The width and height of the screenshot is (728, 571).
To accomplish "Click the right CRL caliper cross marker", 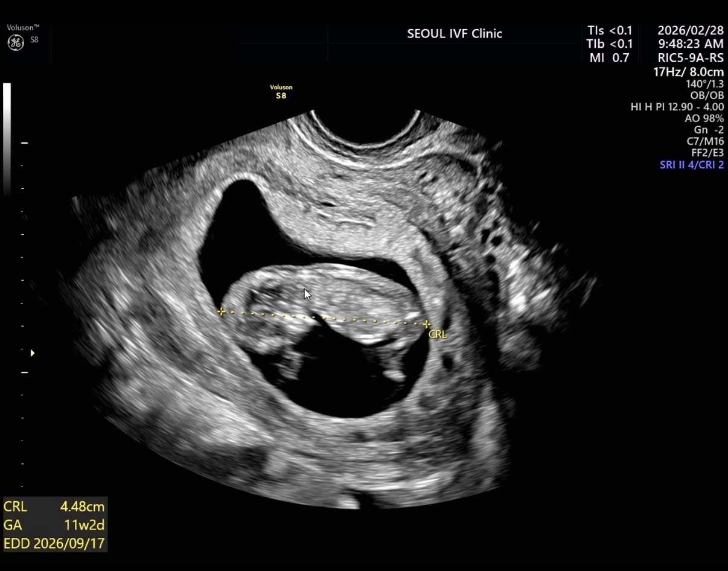I will (x=427, y=325).
